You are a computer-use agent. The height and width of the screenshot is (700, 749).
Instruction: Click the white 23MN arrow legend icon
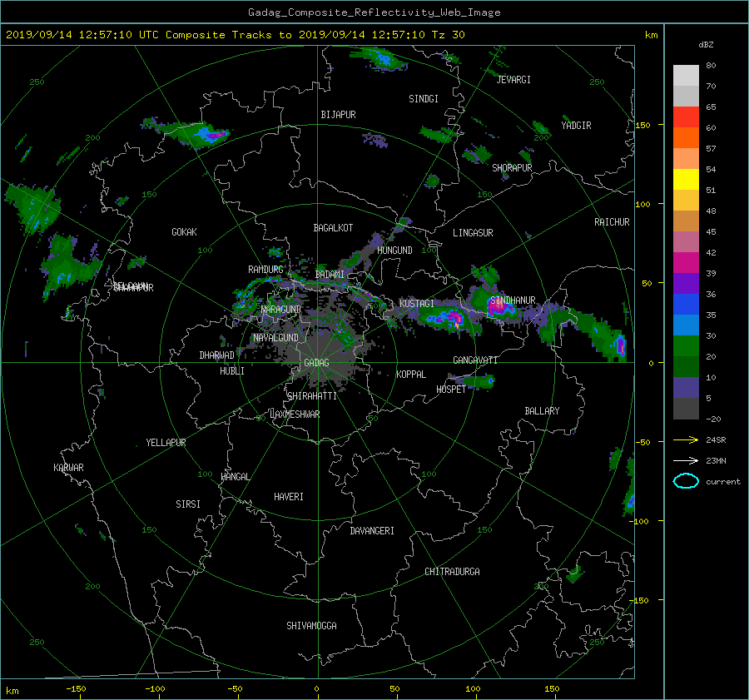(x=686, y=460)
